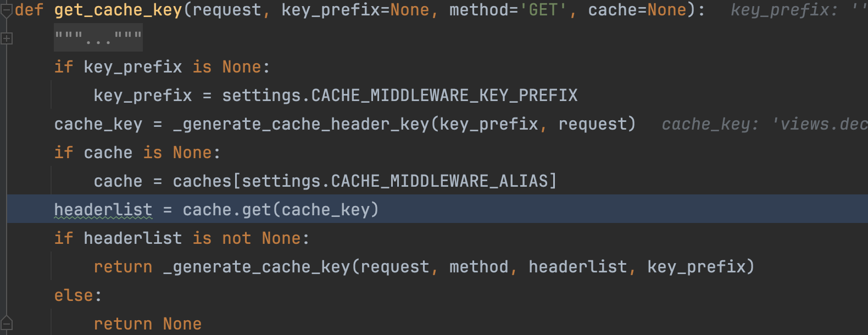Click the _generate_cache_header_key function call
Viewport: 868px width, 335px height.
click(301, 124)
